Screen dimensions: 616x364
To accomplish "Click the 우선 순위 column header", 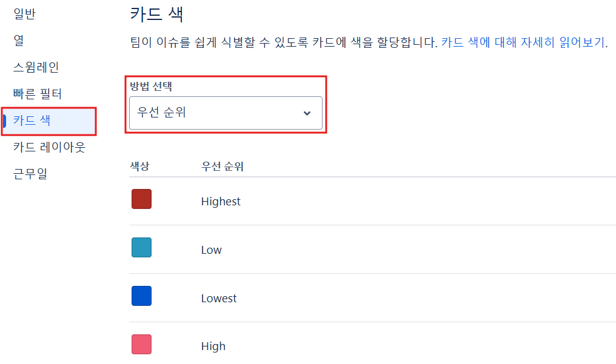I will point(223,167).
